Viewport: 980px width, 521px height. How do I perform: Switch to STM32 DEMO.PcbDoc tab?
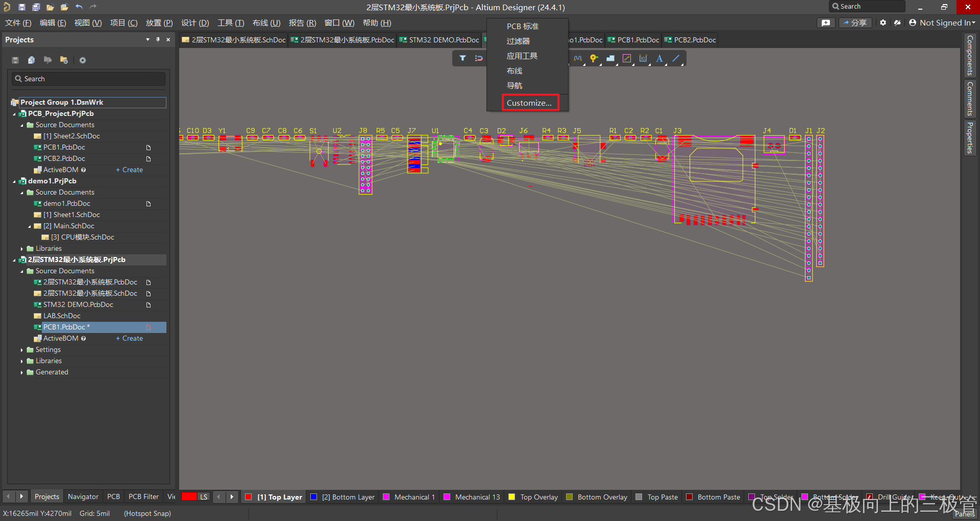tap(439, 40)
